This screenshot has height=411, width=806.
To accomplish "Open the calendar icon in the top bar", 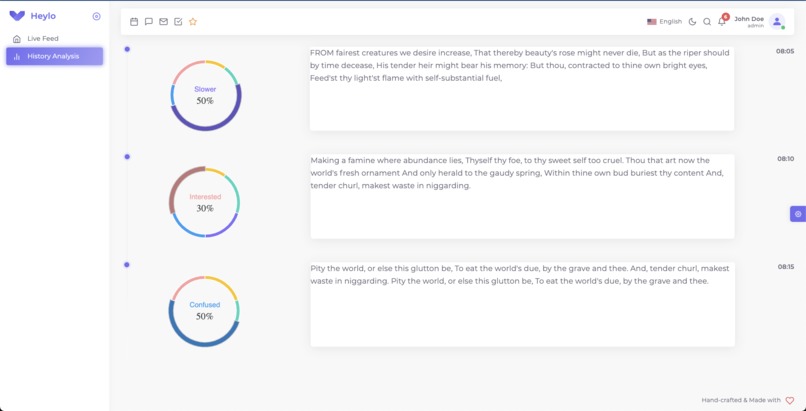I will [134, 22].
